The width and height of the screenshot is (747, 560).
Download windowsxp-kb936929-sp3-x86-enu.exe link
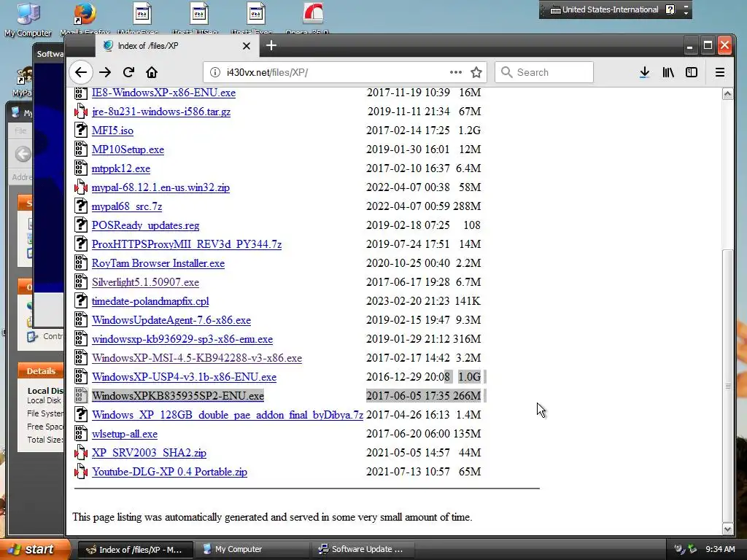pyautogui.click(x=182, y=339)
